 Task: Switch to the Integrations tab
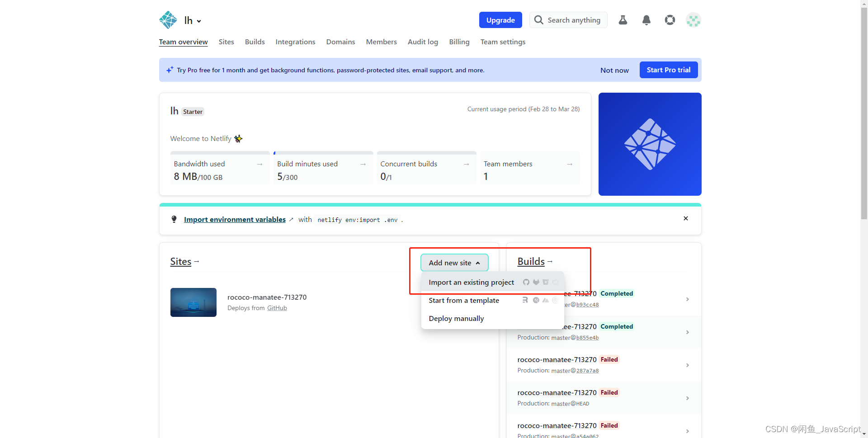(295, 42)
